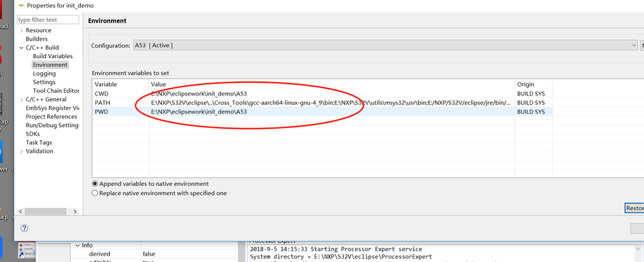Viewport: 644px width, 262px height.
Task: Click the type filter text field
Action: click(x=48, y=20)
